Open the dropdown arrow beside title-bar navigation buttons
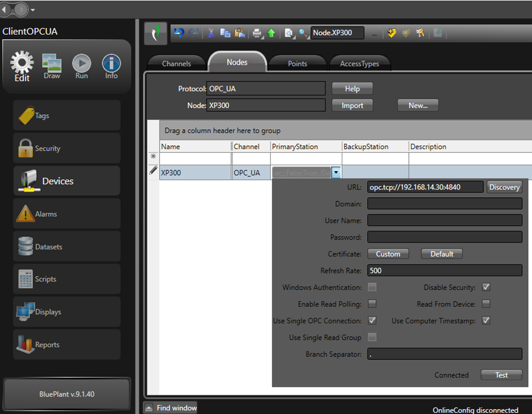Screen dimensions: 532x414 click(32, 10)
